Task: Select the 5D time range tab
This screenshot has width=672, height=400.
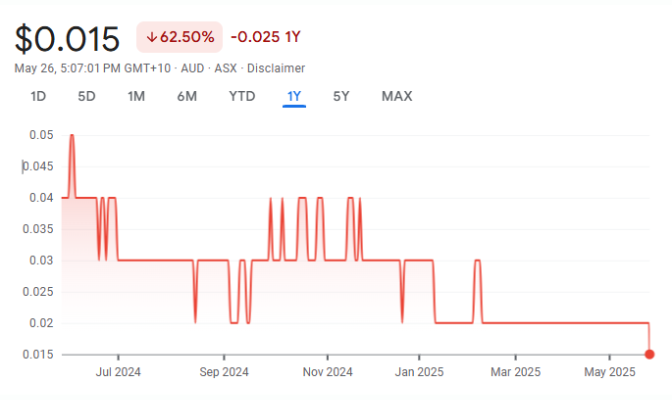Action: [x=87, y=96]
